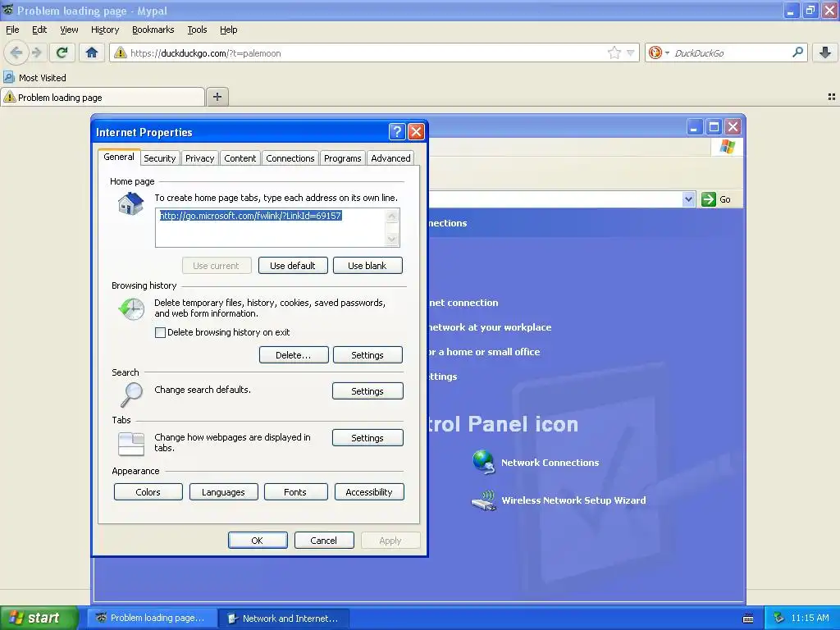840x630 pixels.
Task: Open Wireless Network Setup Wizard link
Action: click(x=573, y=500)
